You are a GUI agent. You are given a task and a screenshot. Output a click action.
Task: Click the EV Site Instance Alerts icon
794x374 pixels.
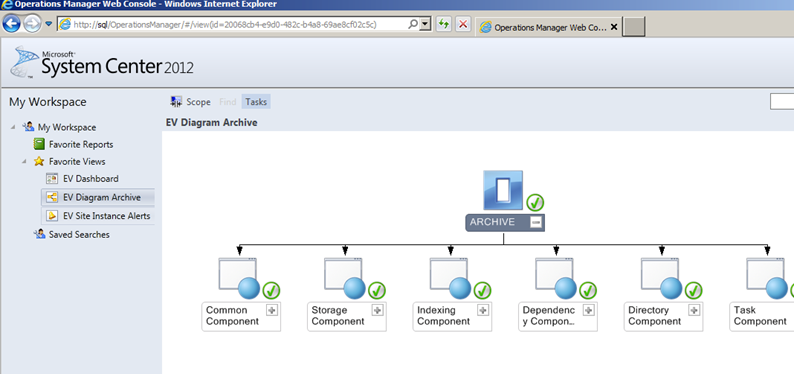[x=52, y=216]
